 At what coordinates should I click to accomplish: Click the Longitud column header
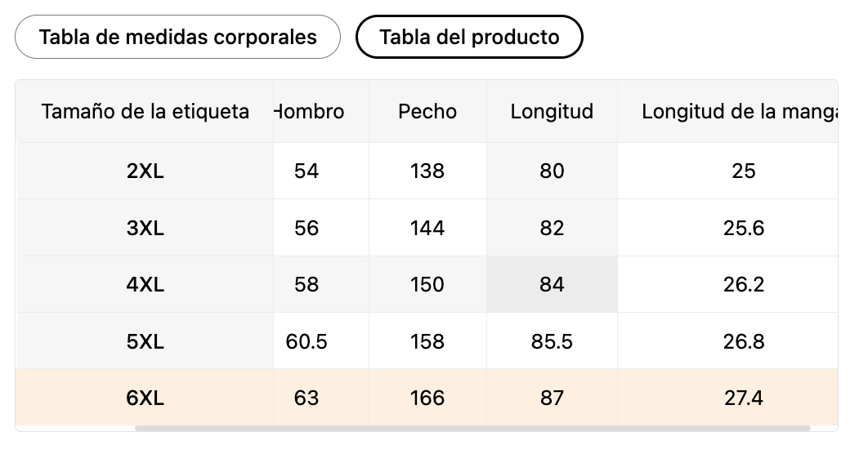tap(552, 111)
